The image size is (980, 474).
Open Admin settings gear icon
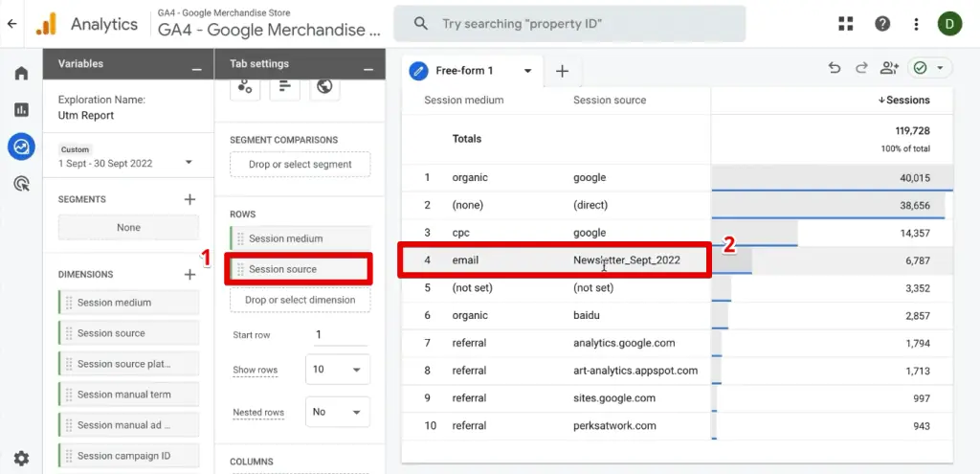pyautogui.click(x=21, y=459)
